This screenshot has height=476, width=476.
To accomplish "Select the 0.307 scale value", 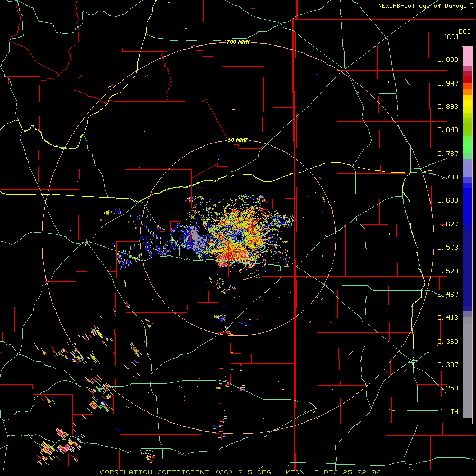I will 448,365.
